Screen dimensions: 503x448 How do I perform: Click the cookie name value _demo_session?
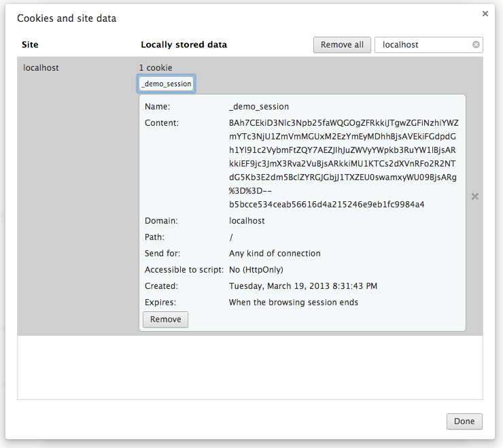tap(259, 107)
